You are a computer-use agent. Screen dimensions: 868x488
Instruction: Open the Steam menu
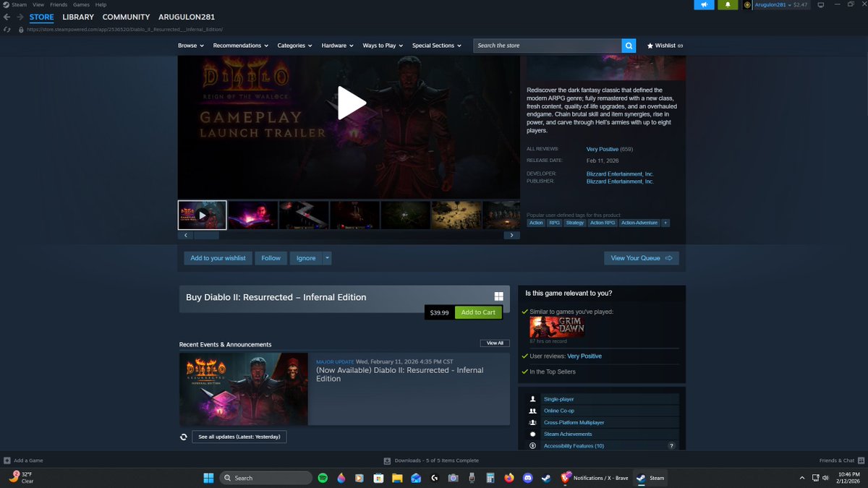point(20,4)
